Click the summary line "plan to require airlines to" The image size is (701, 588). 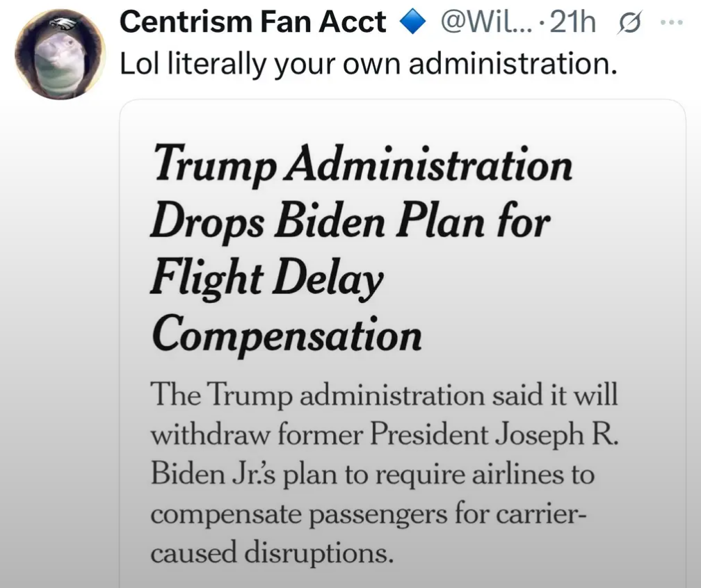[x=373, y=475]
